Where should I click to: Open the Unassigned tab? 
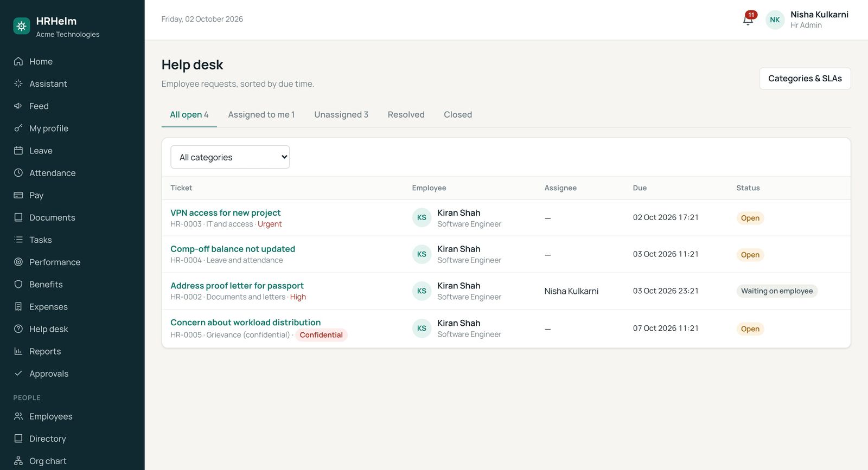(x=341, y=114)
